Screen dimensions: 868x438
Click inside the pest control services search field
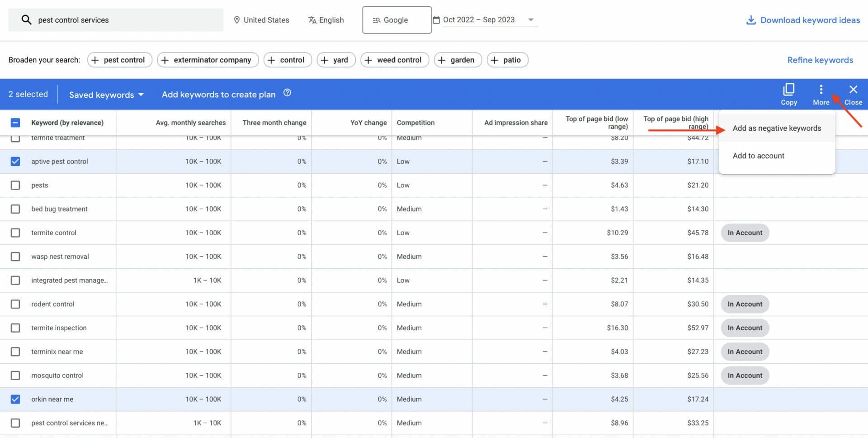(113, 19)
